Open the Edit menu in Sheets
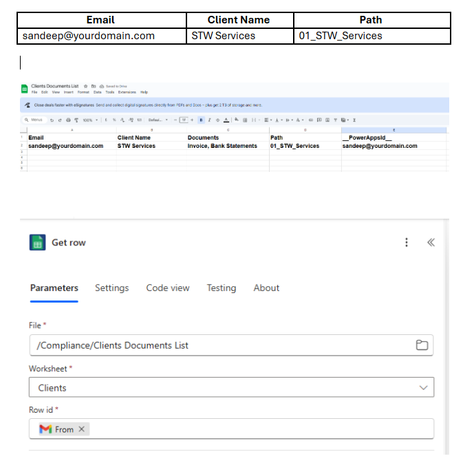The width and height of the screenshot is (474, 476). pyautogui.click(x=45, y=92)
